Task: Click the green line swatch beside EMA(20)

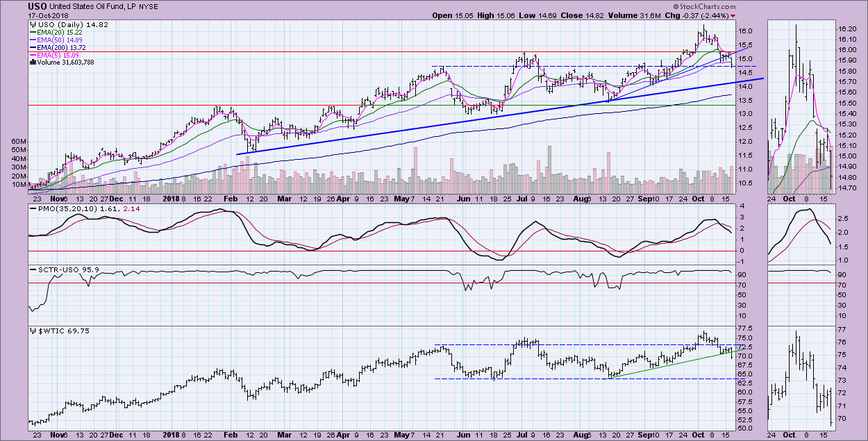Action: pyautogui.click(x=34, y=32)
